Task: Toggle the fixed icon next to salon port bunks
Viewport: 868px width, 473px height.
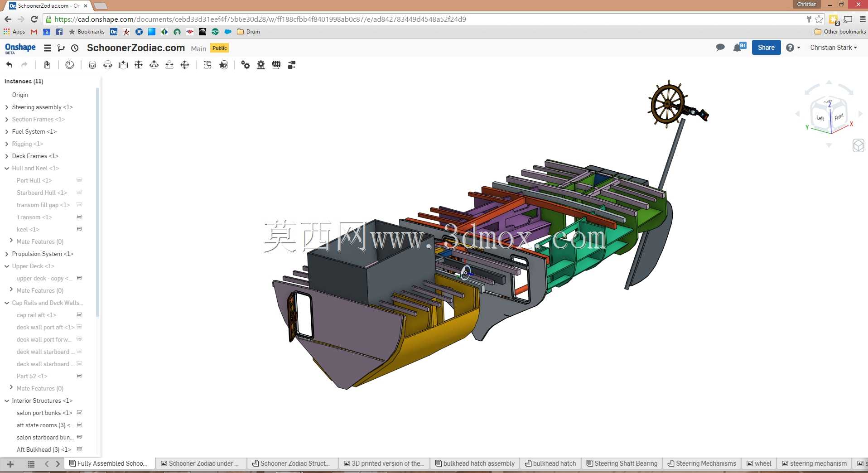Action: 79,413
